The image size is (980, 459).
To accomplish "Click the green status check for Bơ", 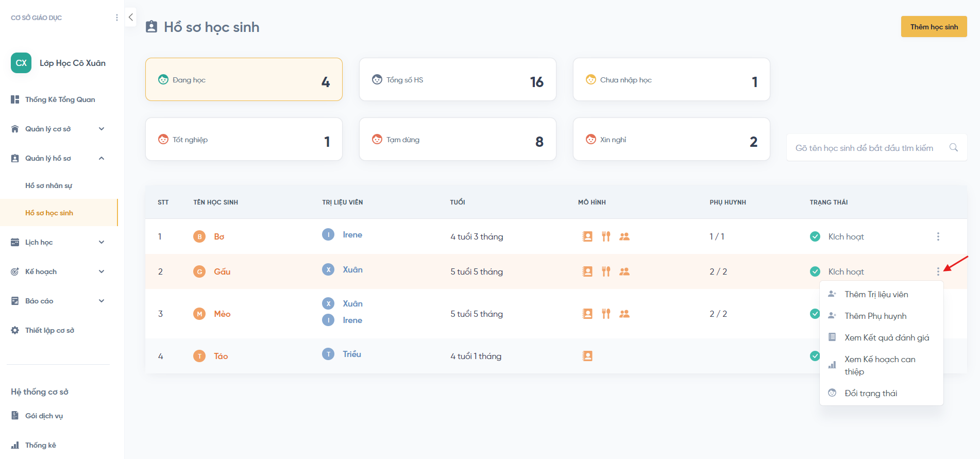I will pos(815,236).
